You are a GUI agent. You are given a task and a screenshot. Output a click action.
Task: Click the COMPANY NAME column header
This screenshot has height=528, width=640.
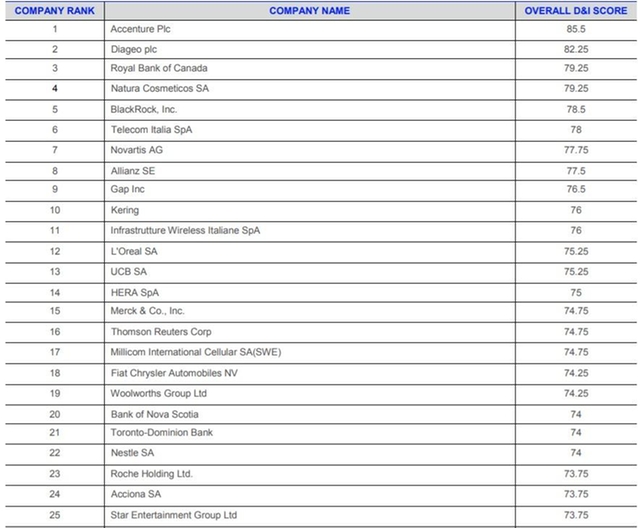309,10
